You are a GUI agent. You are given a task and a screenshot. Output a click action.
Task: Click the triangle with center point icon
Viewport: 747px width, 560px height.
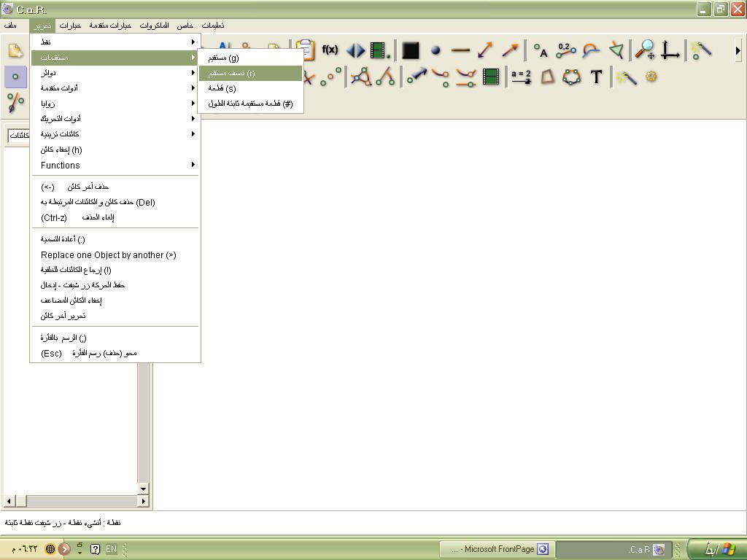point(361,77)
